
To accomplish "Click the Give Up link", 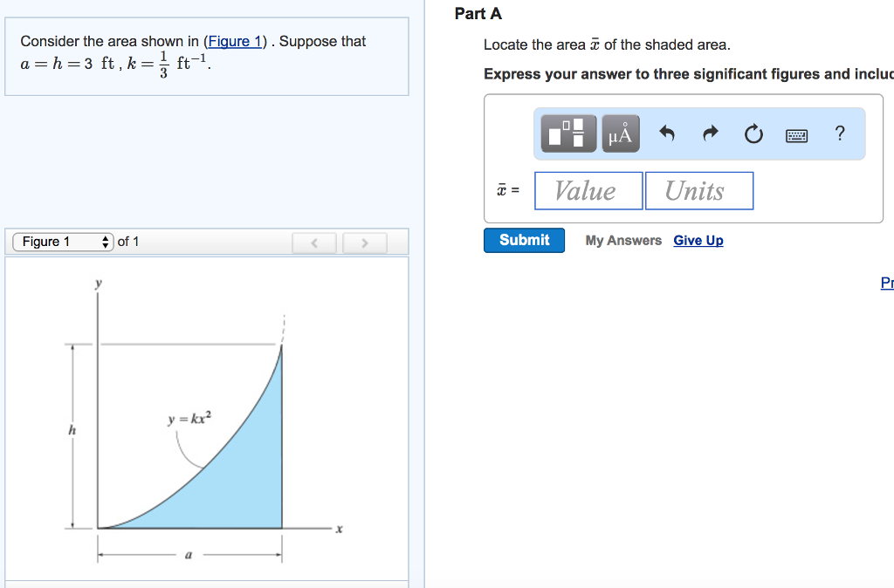I will (698, 241).
